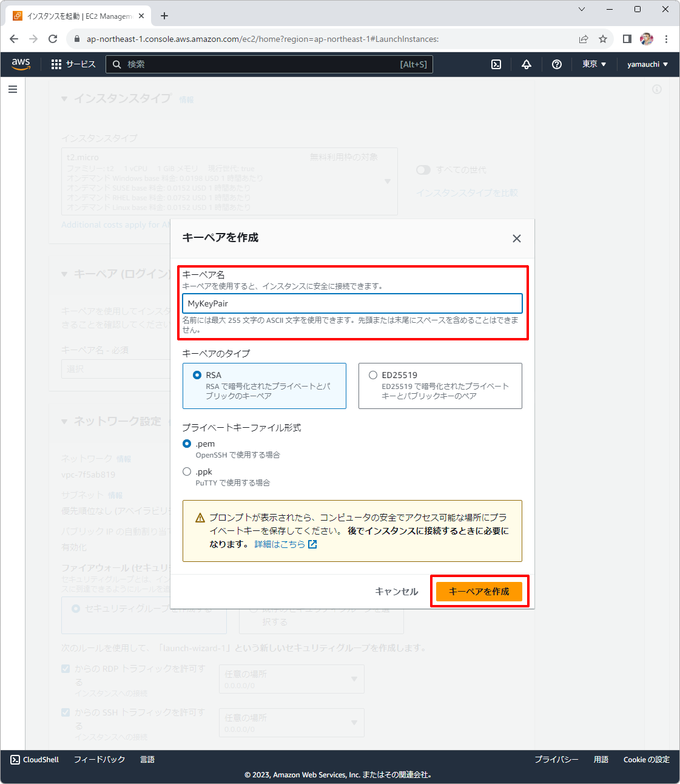Image resolution: width=680 pixels, height=784 pixels.
Task: Click browser back arrow
Action: click(14, 39)
